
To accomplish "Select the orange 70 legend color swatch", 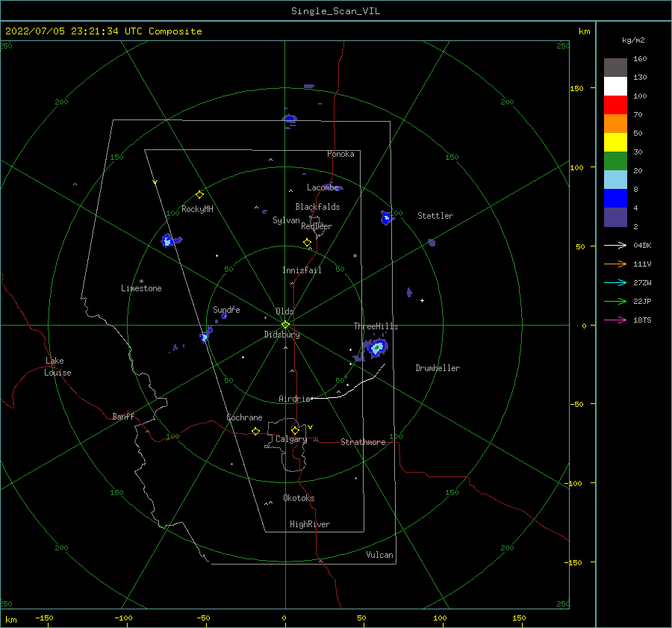I will (615, 124).
